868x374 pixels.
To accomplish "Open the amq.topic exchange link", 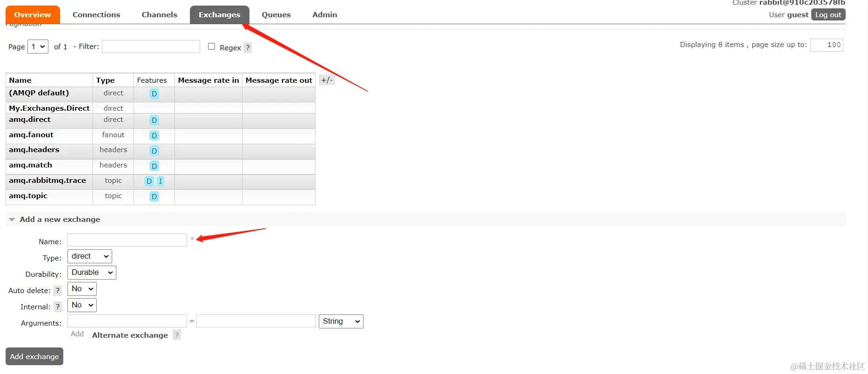I will (28, 196).
